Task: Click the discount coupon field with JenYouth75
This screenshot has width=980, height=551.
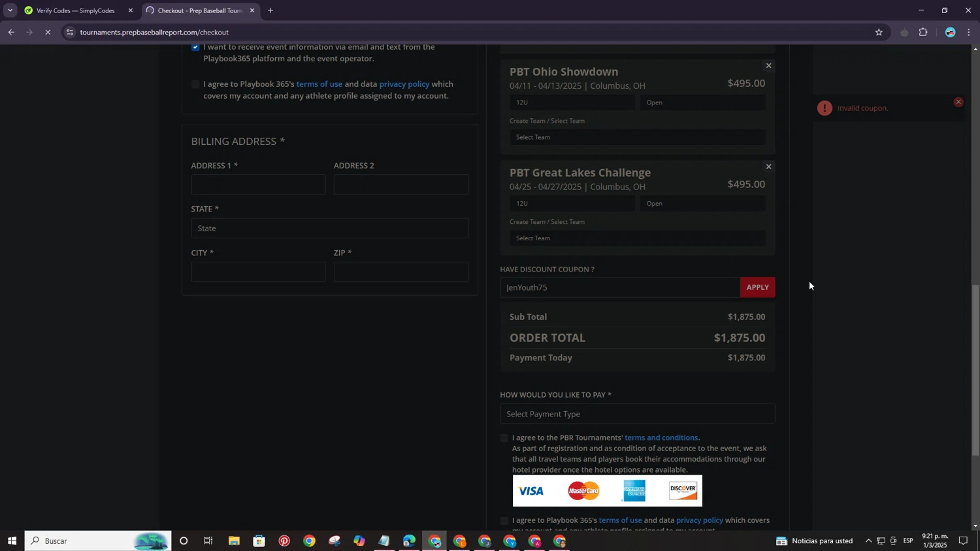Action: tap(620, 287)
